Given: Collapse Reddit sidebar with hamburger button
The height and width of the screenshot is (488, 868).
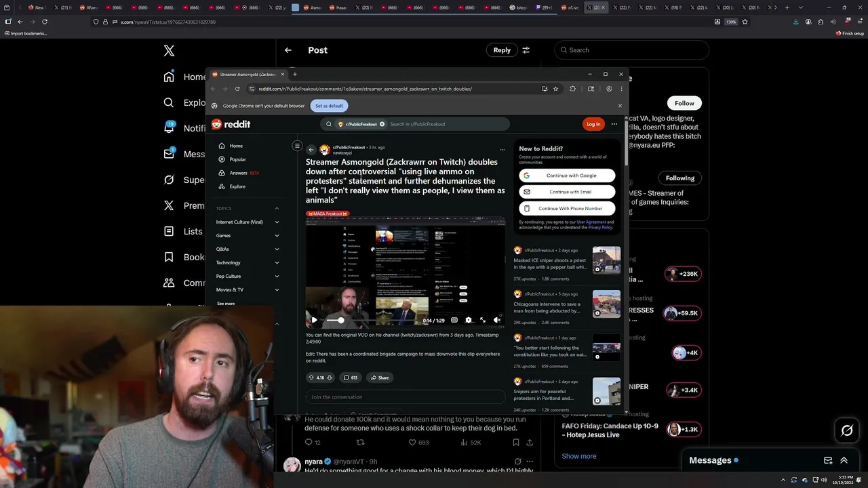Looking at the screenshot, I should coord(297,146).
